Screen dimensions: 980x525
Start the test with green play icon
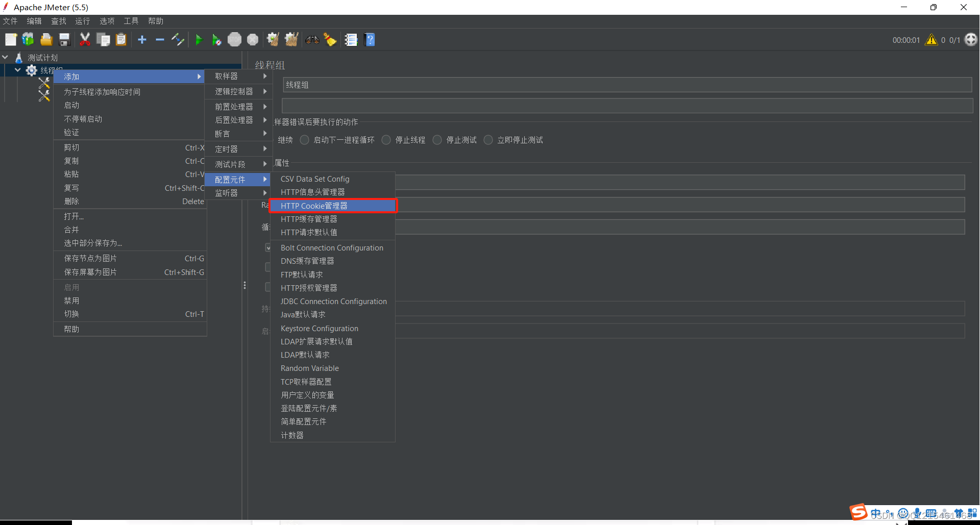[199, 40]
